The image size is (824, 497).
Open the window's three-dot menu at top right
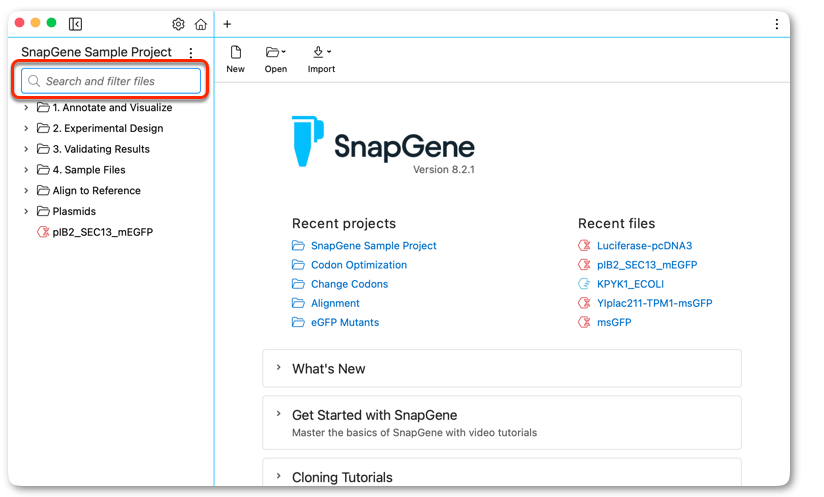tap(777, 24)
